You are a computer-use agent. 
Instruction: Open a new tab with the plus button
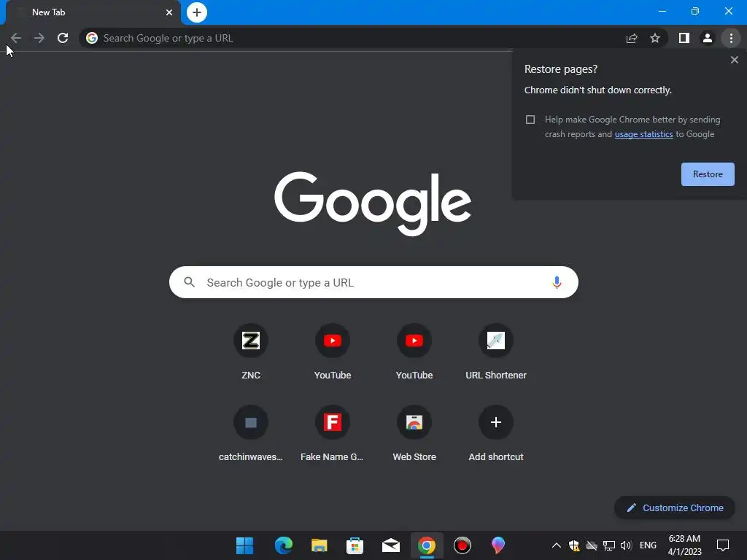(197, 12)
